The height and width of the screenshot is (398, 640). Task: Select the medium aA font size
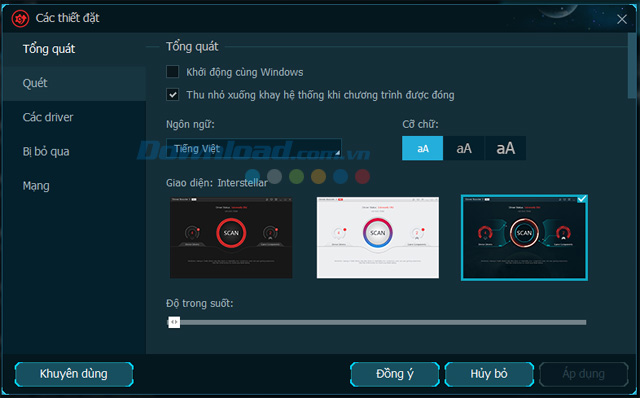coord(464,148)
